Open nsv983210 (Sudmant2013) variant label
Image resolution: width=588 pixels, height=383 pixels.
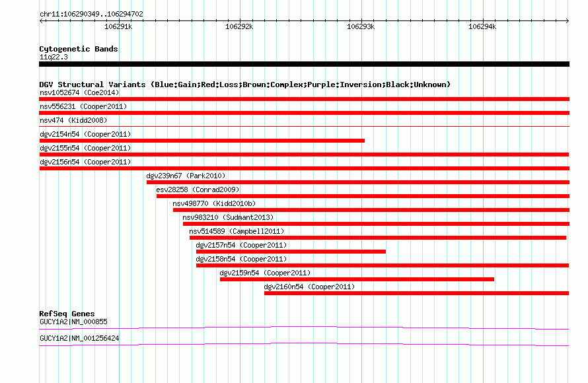tap(228, 217)
